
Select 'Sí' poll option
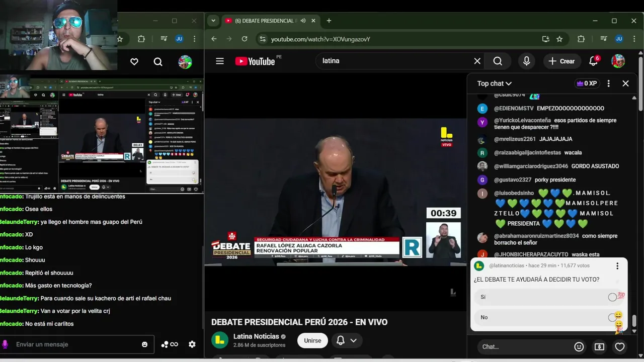(548, 297)
